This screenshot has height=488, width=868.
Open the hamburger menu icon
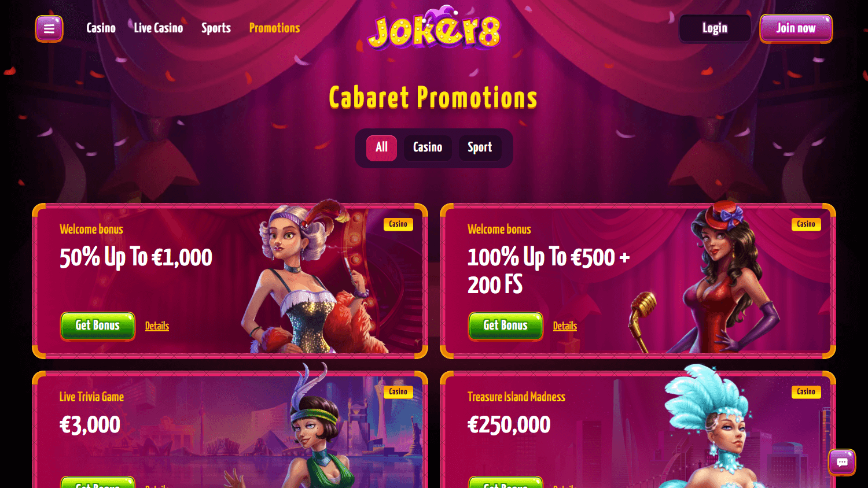(49, 28)
